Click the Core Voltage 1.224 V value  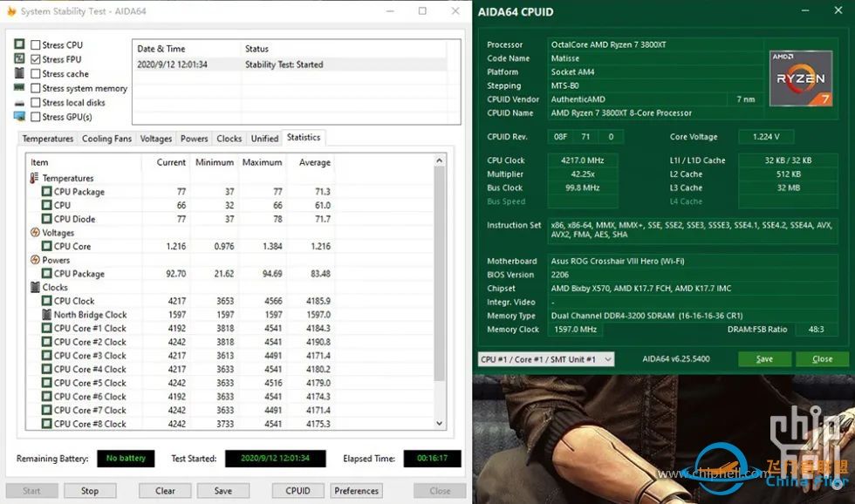(766, 137)
